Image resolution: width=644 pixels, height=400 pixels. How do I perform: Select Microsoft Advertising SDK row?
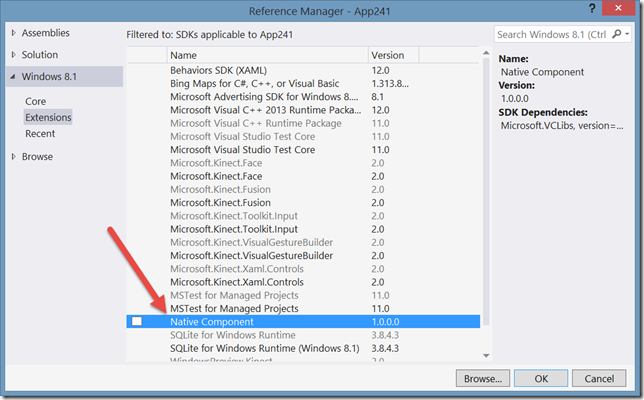(x=303, y=97)
